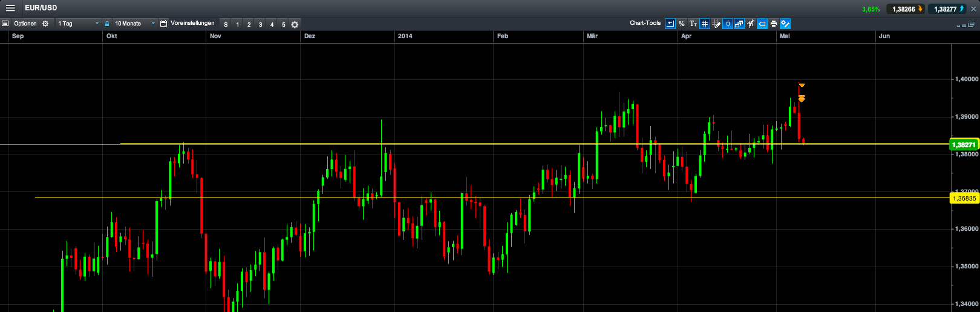The image size is (980, 312).
Task: Click the Dez month label
Action: [310, 36]
